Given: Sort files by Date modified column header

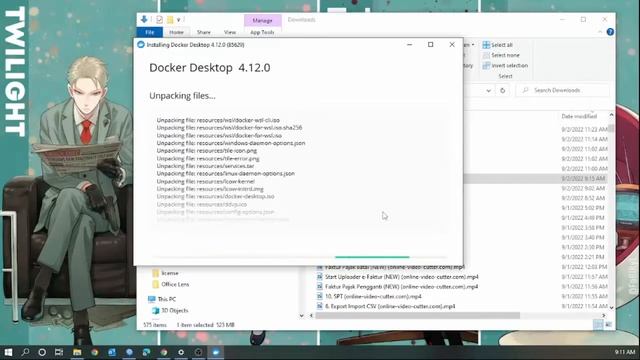Looking at the screenshot, I should tap(579, 116).
